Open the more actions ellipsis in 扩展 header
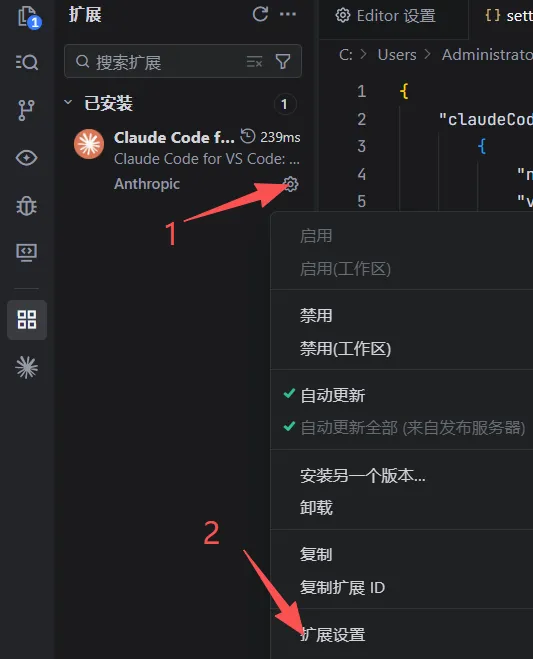 pyautogui.click(x=288, y=14)
